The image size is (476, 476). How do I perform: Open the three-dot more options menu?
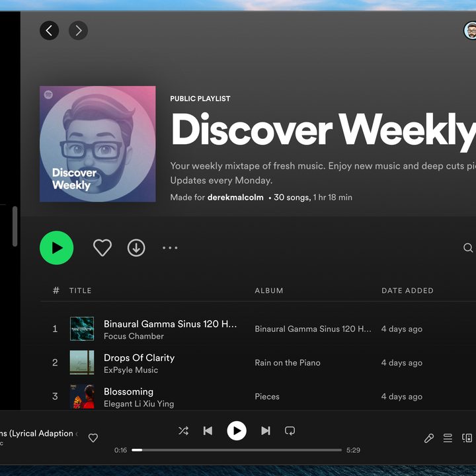pos(170,248)
